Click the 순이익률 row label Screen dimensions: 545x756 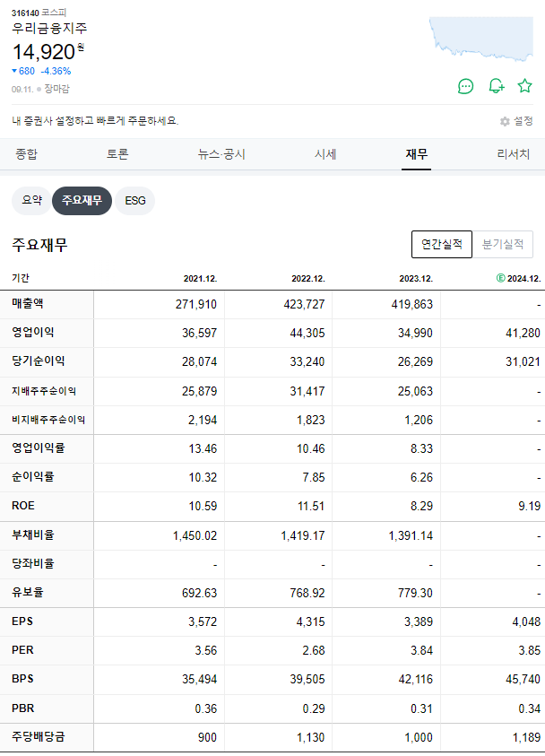point(33,477)
